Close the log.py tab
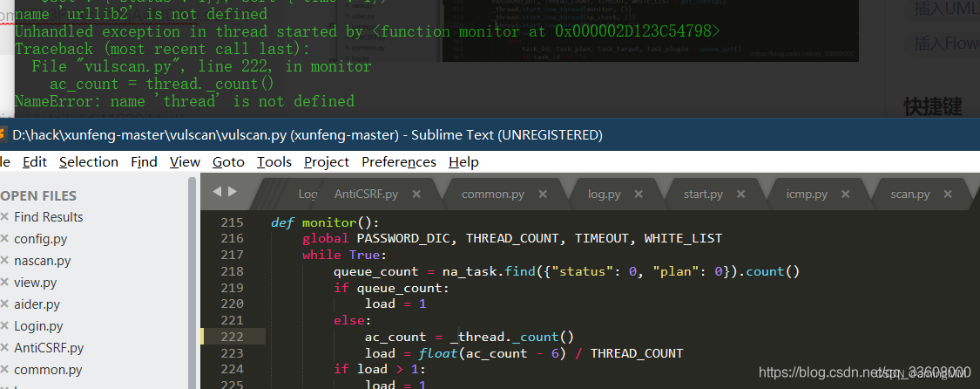 tap(639, 194)
